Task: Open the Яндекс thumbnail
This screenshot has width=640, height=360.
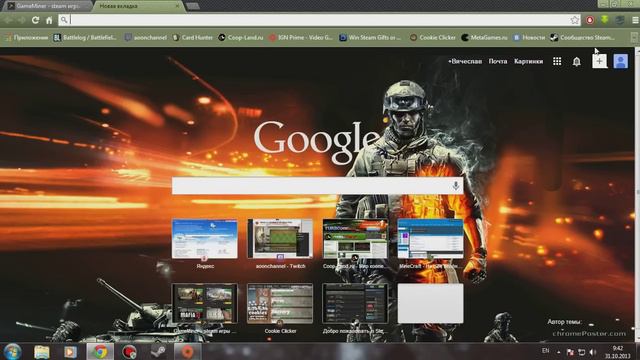Action: coord(204,238)
